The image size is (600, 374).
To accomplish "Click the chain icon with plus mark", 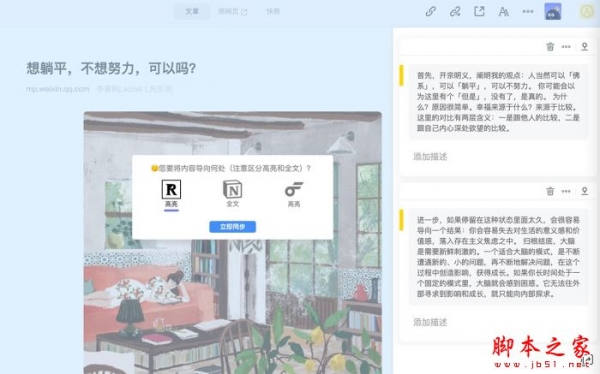I will tap(455, 11).
